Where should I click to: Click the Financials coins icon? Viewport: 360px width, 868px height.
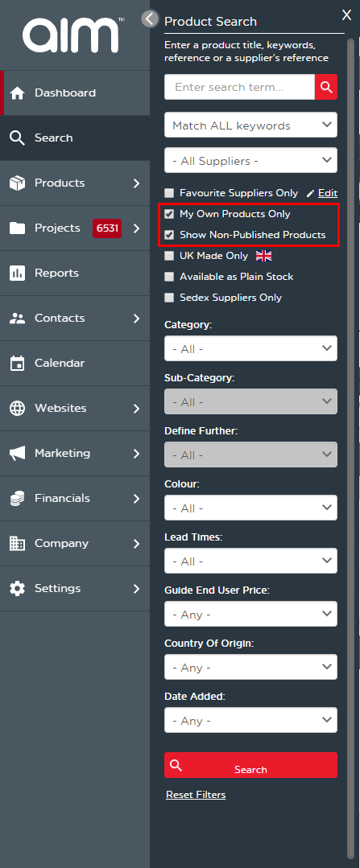17,498
